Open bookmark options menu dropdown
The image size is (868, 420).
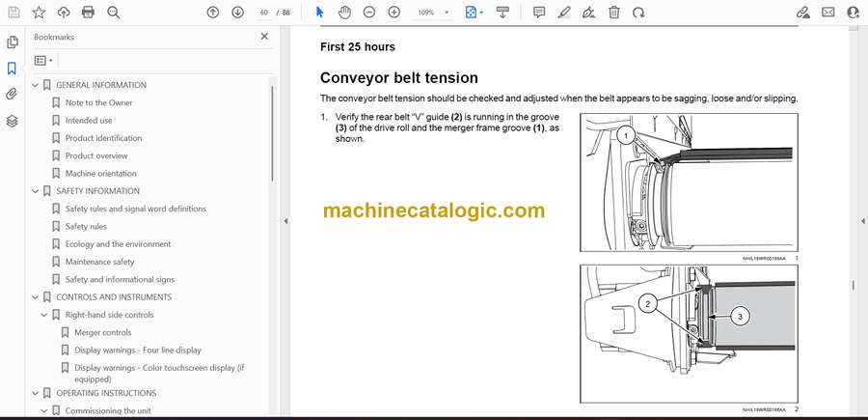point(43,61)
